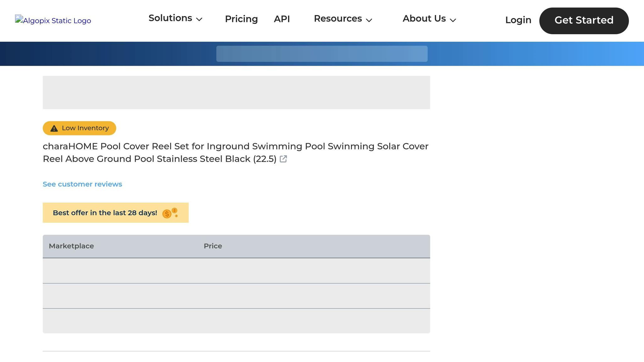Click the Get Started button
644x362 pixels.
point(584,20)
